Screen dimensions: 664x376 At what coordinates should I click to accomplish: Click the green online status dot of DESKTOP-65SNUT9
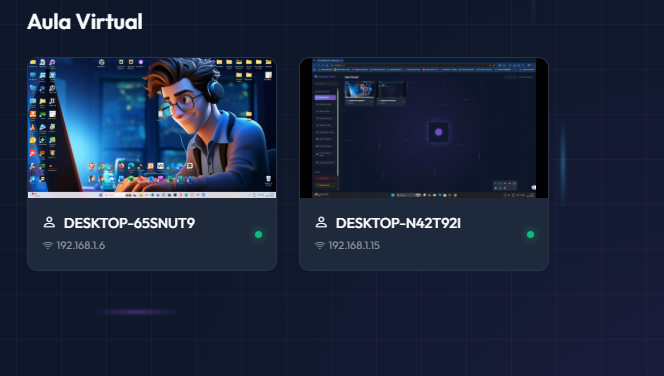[x=258, y=235]
